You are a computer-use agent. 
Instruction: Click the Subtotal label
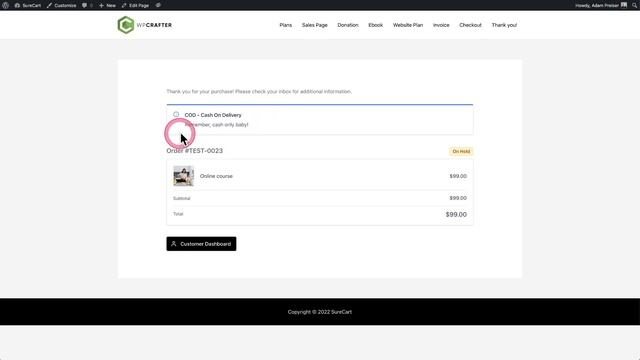pyautogui.click(x=182, y=198)
